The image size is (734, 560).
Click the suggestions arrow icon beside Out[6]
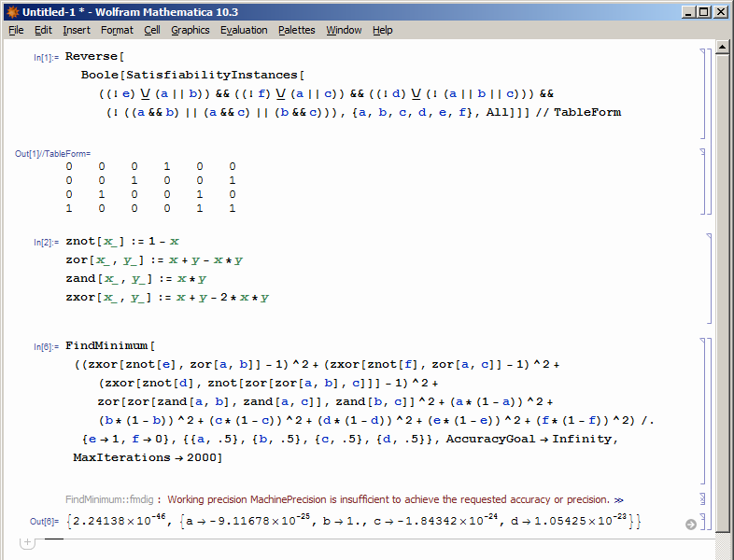[691, 525]
